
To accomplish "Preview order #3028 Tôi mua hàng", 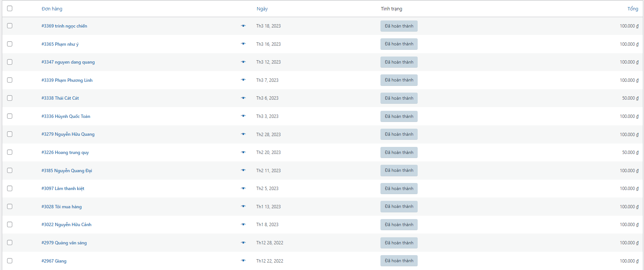I will point(243,206).
